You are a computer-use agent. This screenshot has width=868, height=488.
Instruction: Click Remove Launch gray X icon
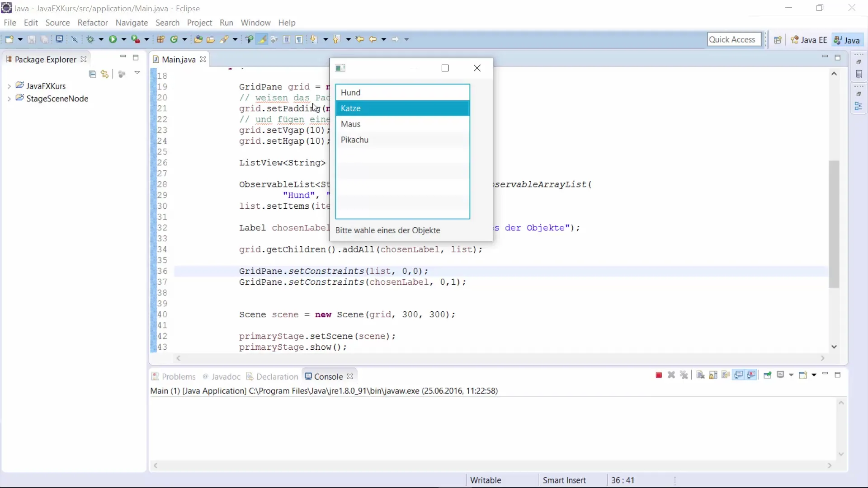[x=671, y=375]
